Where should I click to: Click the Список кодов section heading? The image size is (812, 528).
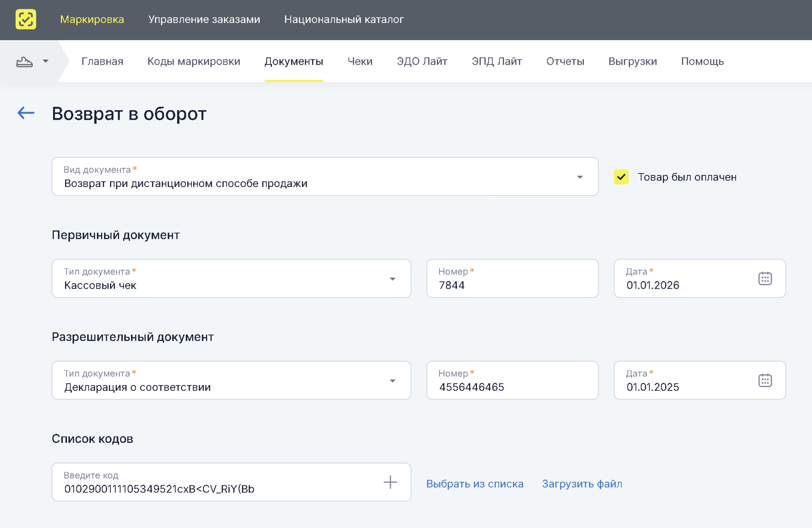coord(92,439)
